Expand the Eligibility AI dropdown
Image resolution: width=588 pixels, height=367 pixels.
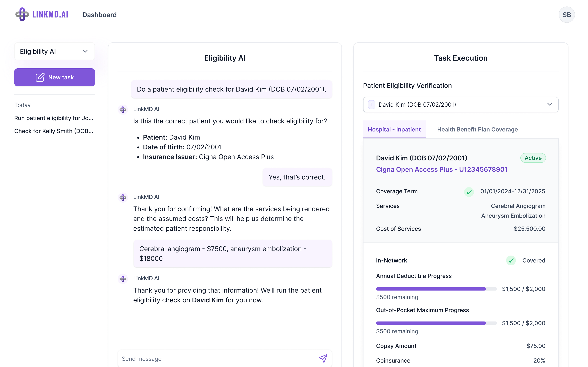(x=54, y=52)
